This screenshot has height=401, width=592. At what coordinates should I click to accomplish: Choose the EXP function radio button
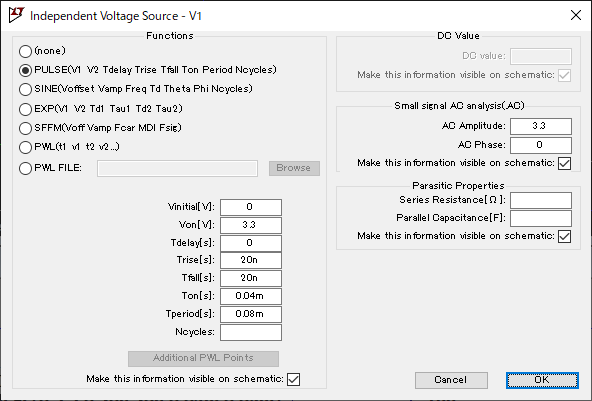point(25,109)
